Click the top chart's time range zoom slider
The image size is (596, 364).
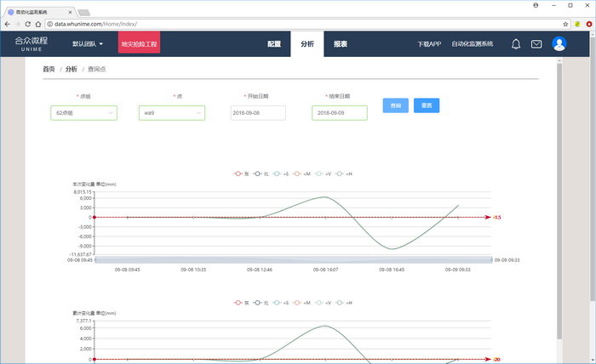click(x=293, y=259)
